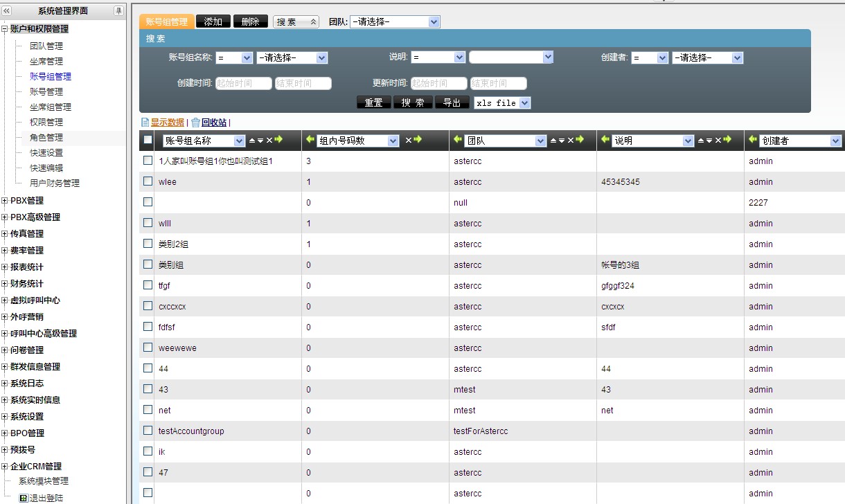Viewport: 845px width, 504px height.
Task: Select 权限管理 in the sidebar menu
Action: (46, 123)
